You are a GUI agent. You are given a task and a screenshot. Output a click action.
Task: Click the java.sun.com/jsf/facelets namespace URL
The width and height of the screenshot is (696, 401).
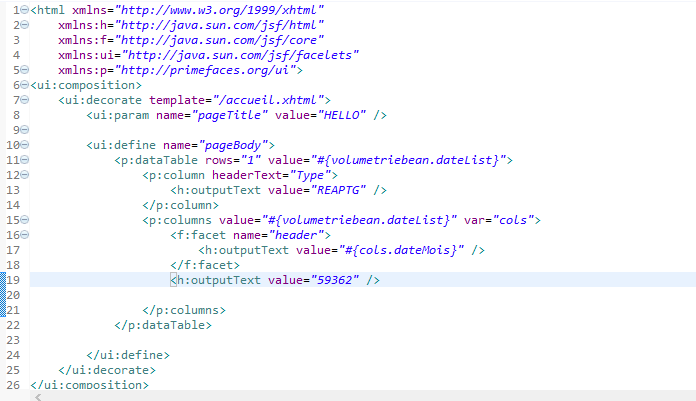coord(240,55)
